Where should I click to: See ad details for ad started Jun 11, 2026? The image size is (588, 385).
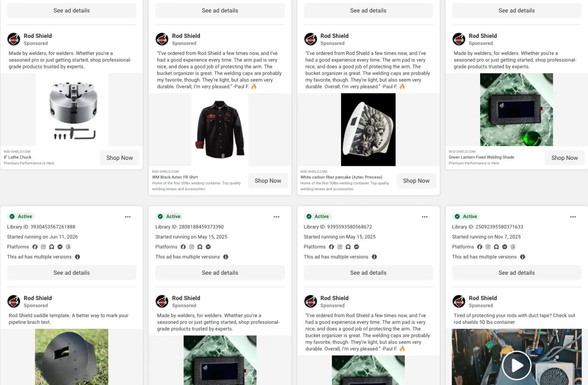click(x=72, y=273)
